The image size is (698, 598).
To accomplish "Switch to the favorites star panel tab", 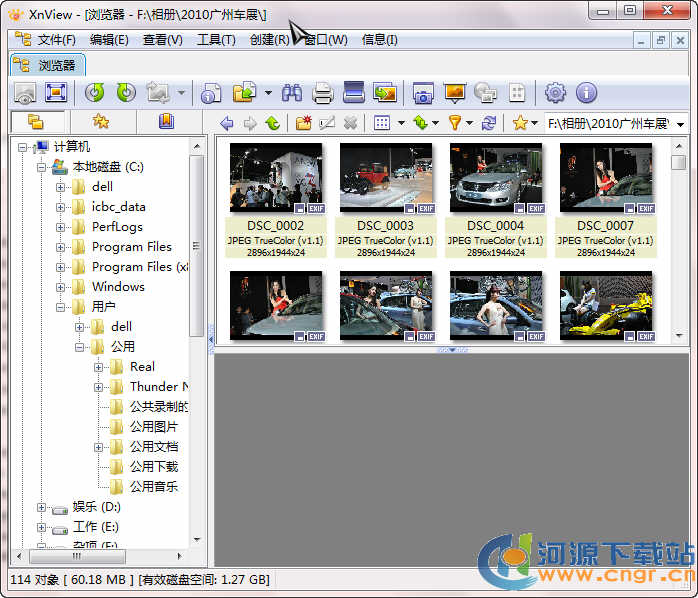I will (x=100, y=122).
